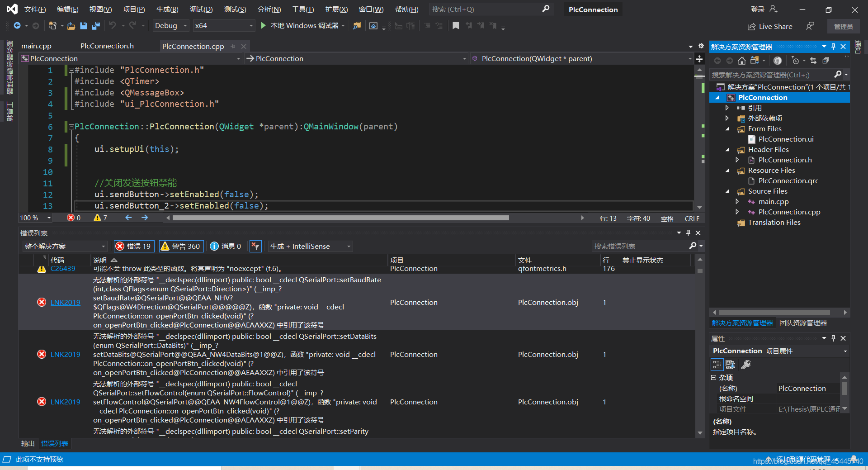Toggle the 警告 360 warnings filter
868x470 pixels.
181,246
